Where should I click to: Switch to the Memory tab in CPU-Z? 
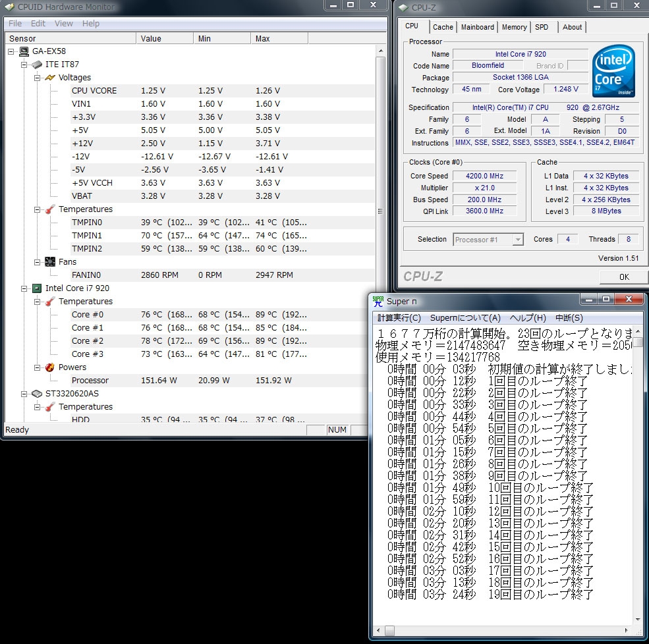click(x=514, y=27)
